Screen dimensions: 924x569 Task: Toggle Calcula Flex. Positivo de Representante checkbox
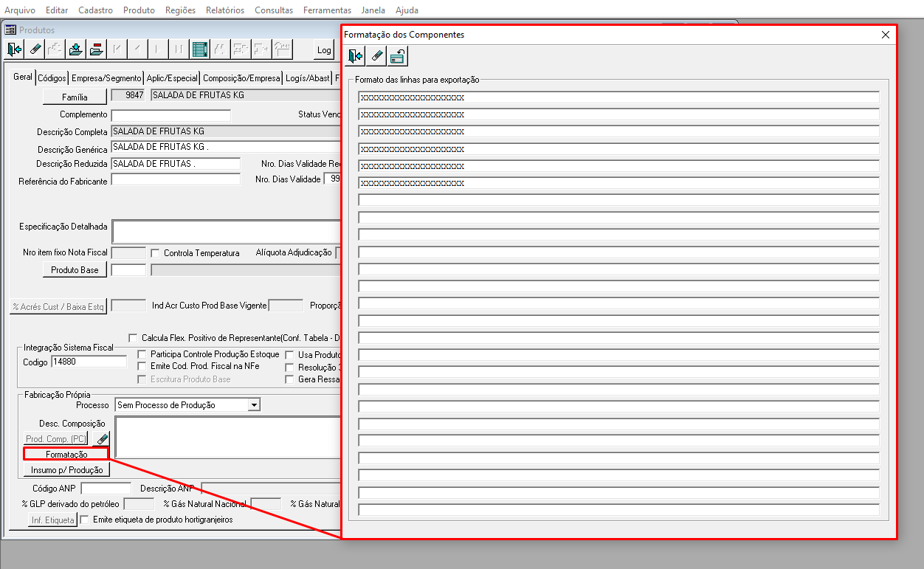tap(133, 337)
